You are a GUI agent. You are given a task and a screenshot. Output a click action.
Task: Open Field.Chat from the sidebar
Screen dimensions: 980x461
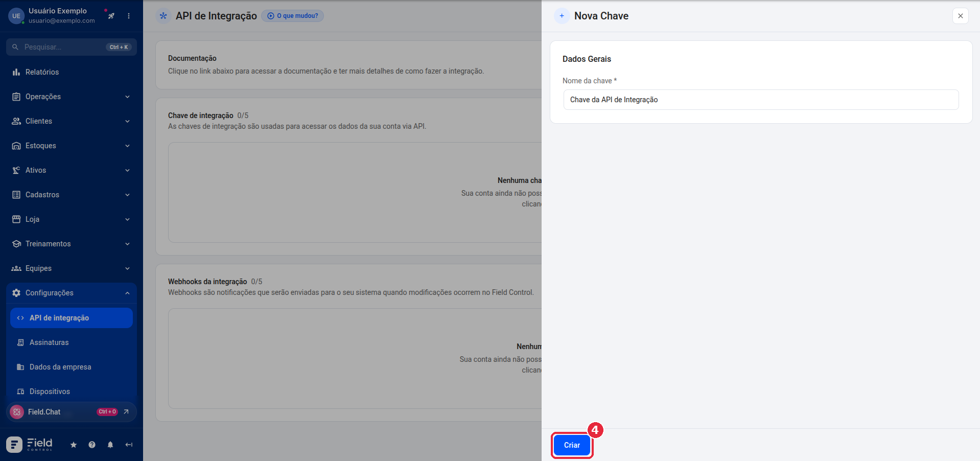click(x=72, y=412)
